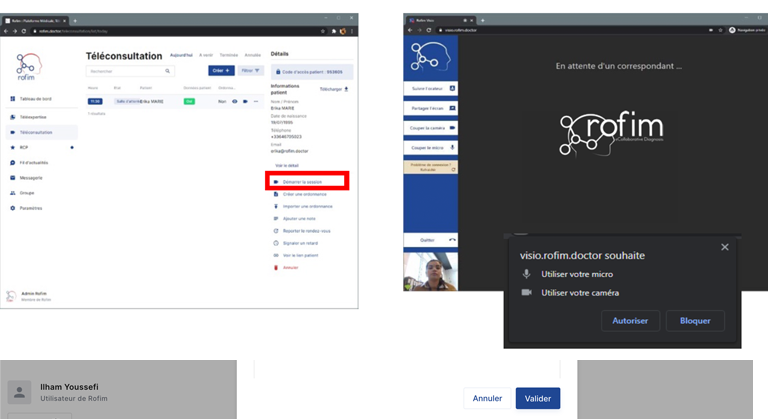Click Télécharger in patient information
Image resolution: width=768 pixels, height=419 pixels.
[334, 89]
